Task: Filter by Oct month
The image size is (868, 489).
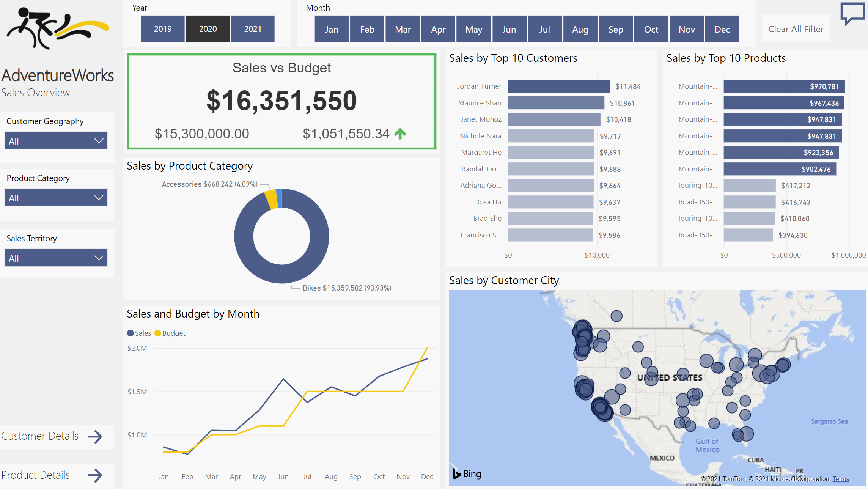Action: (651, 29)
